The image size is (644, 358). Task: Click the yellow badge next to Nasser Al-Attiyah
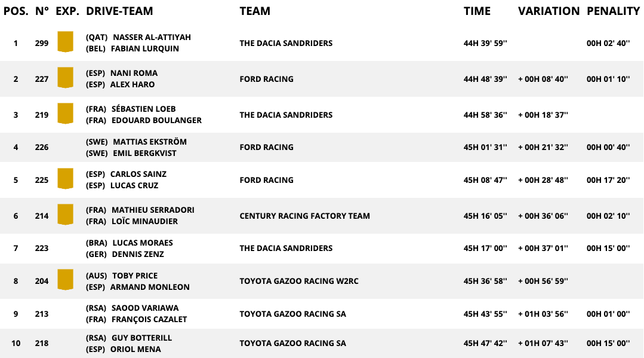click(65, 42)
